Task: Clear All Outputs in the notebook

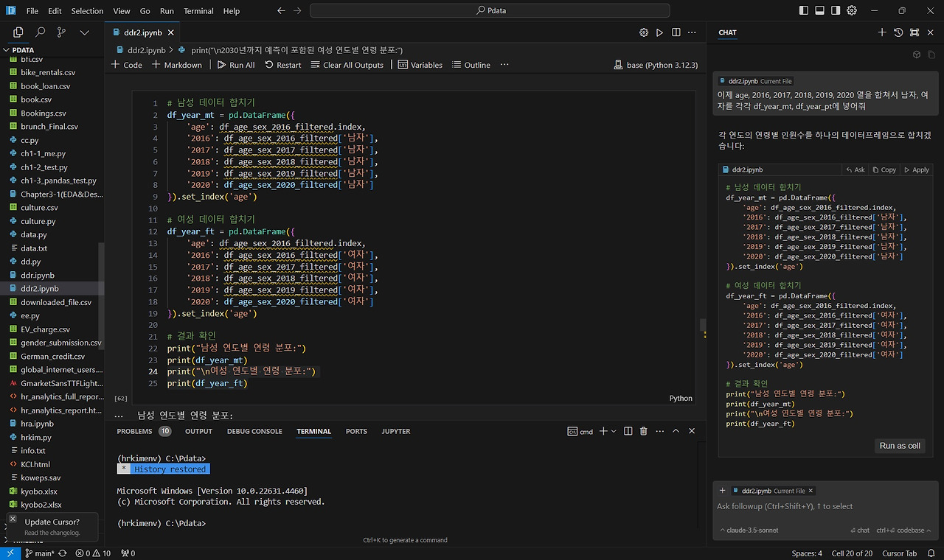Action: pos(347,65)
